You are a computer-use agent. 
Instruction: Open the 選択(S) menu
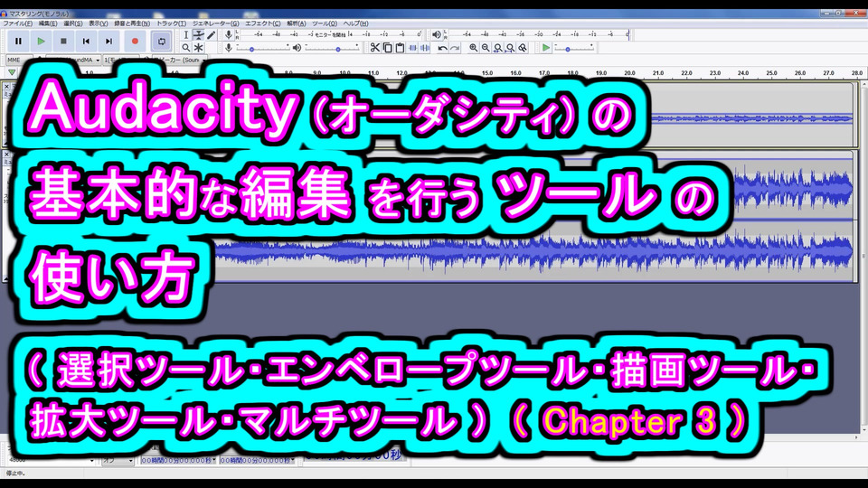pos(72,23)
